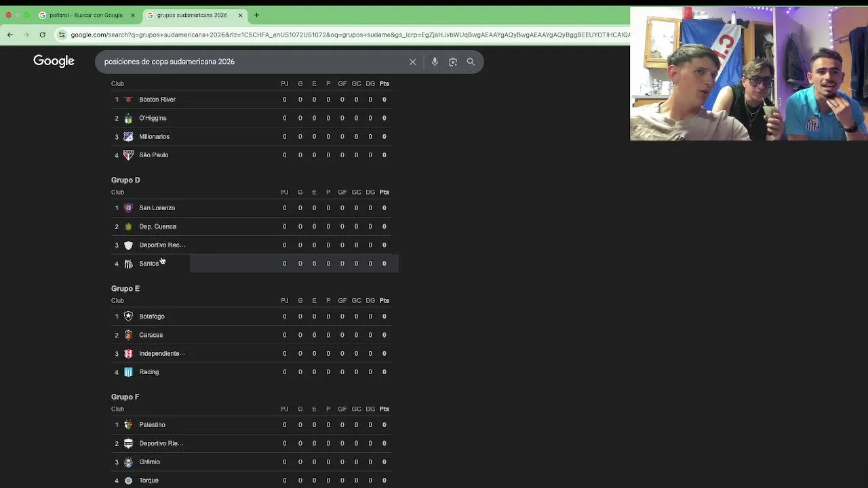Open Dep. Cuenca team name

(x=157, y=226)
